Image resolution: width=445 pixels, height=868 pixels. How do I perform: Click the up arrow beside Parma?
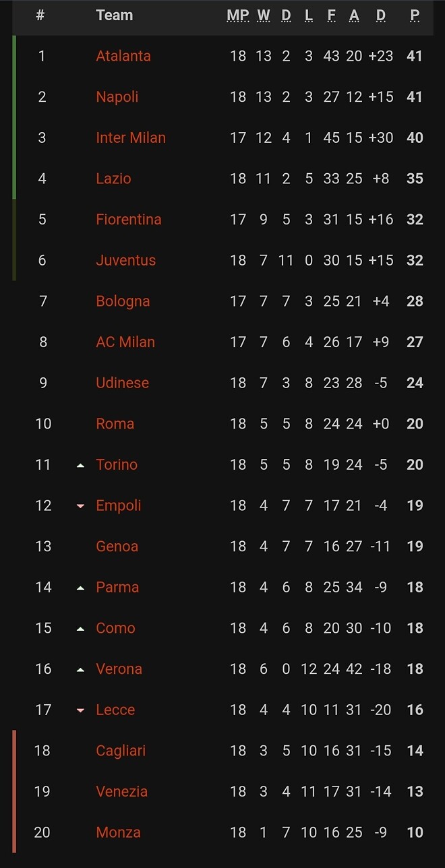coord(81,588)
